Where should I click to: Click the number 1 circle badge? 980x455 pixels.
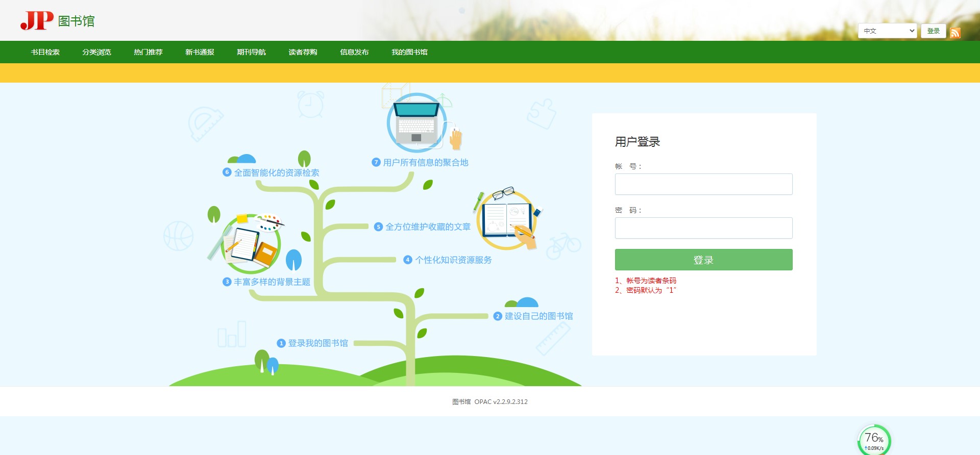(x=281, y=343)
